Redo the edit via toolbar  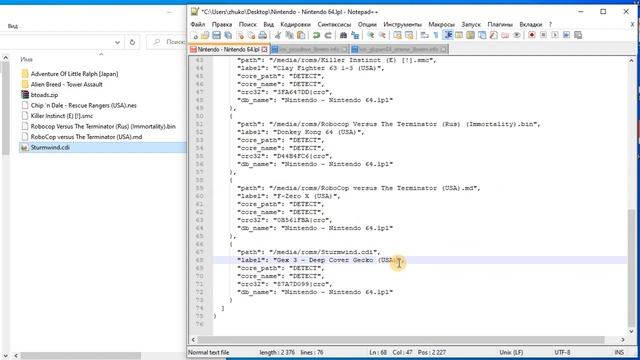coord(328,36)
